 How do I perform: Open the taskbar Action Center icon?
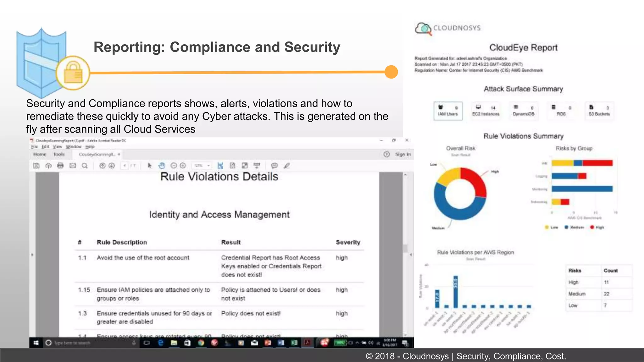(x=405, y=343)
